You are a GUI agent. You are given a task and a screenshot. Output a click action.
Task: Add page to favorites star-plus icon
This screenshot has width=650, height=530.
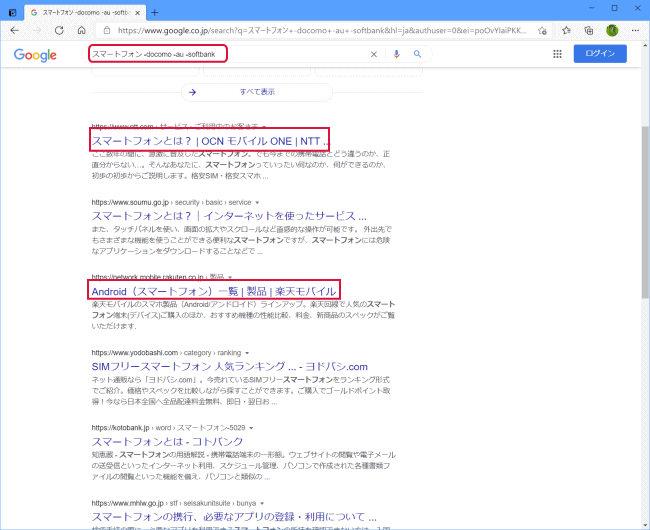[542, 30]
